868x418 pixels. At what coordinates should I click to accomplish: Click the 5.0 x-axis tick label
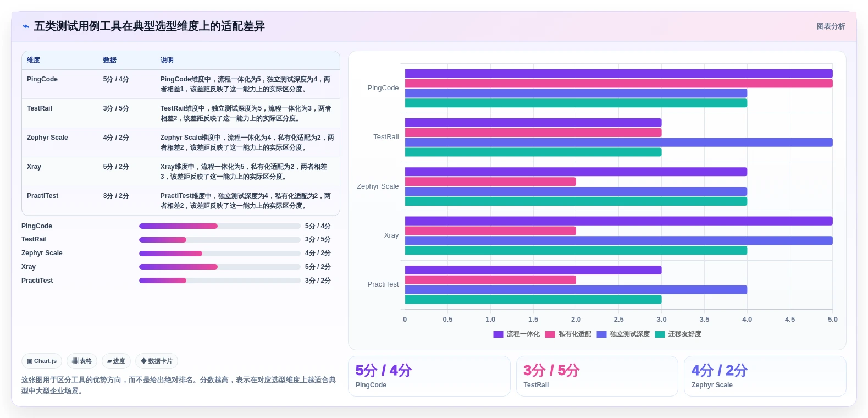[833, 320]
